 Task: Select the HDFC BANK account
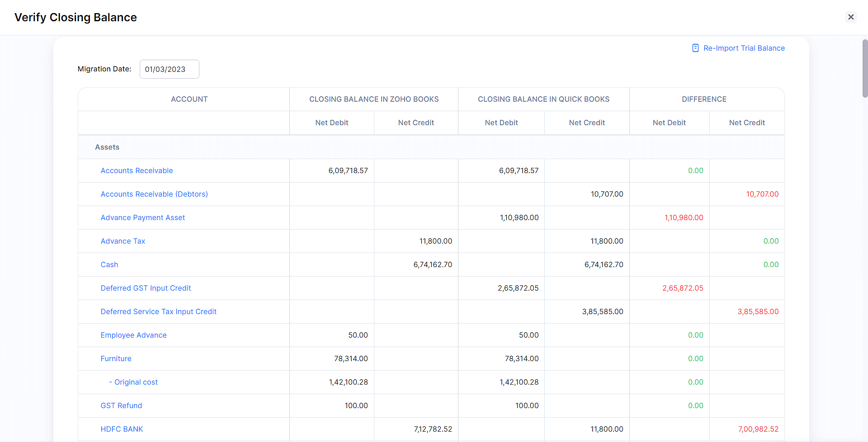coord(122,429)
